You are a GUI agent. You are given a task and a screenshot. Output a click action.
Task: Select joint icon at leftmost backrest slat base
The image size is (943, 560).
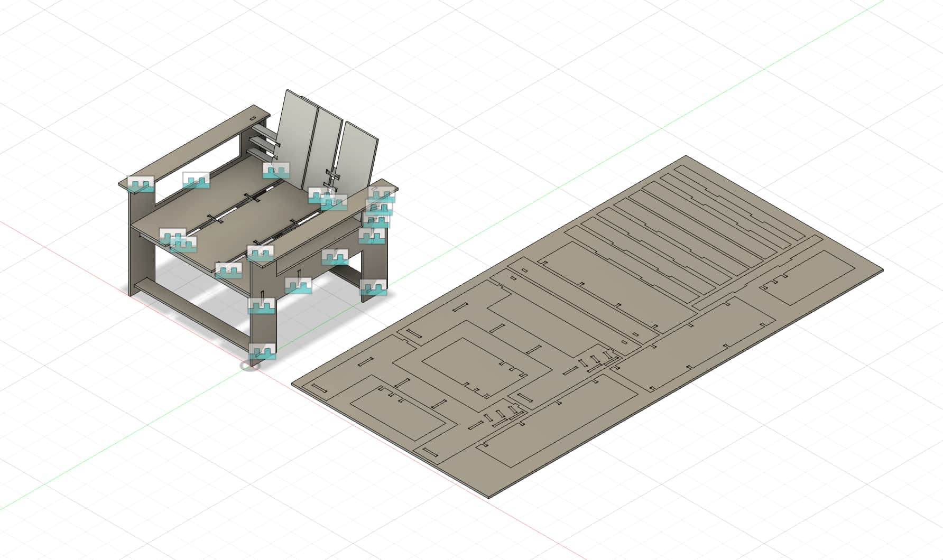tap(276, 170)
